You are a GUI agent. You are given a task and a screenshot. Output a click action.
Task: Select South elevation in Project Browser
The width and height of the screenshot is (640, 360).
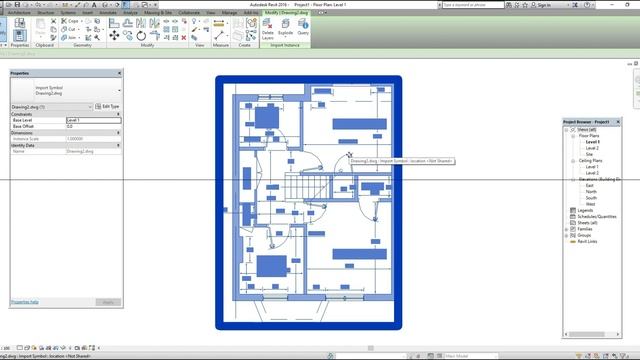591,198
